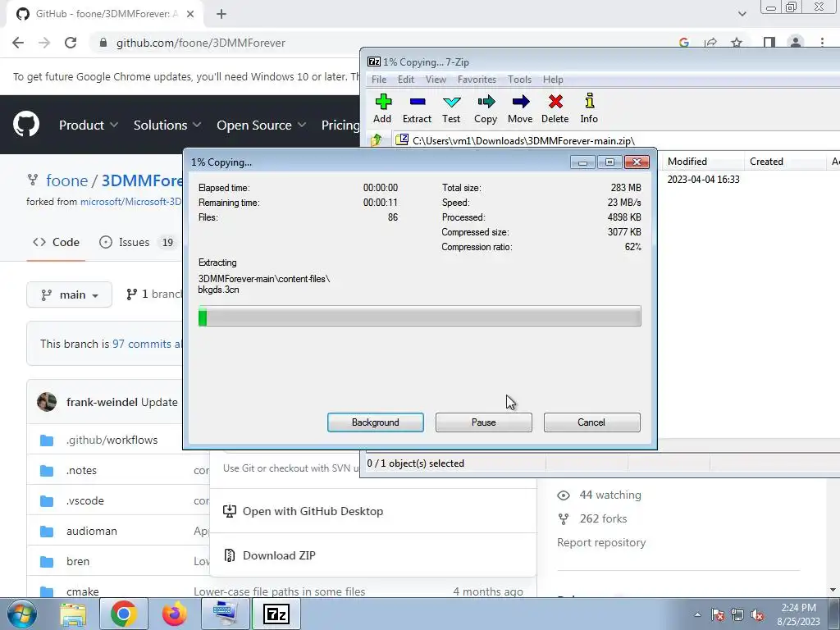The height and width of the screenshot is (630, 840).
Task: Show hidden system tray icons
Action: click(x=697, y=615)
